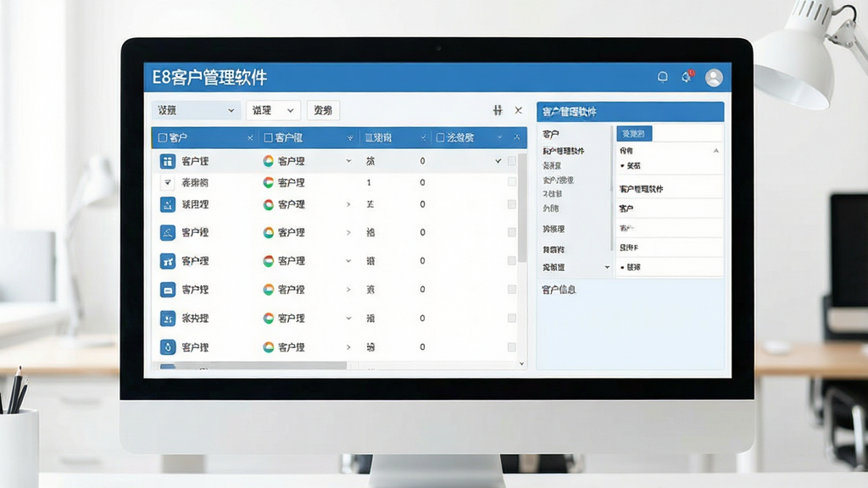This screenshot has width=868, height=488.
Task: Tick the 客户 header checkbox in first column
Action: [x=163, y=138]
